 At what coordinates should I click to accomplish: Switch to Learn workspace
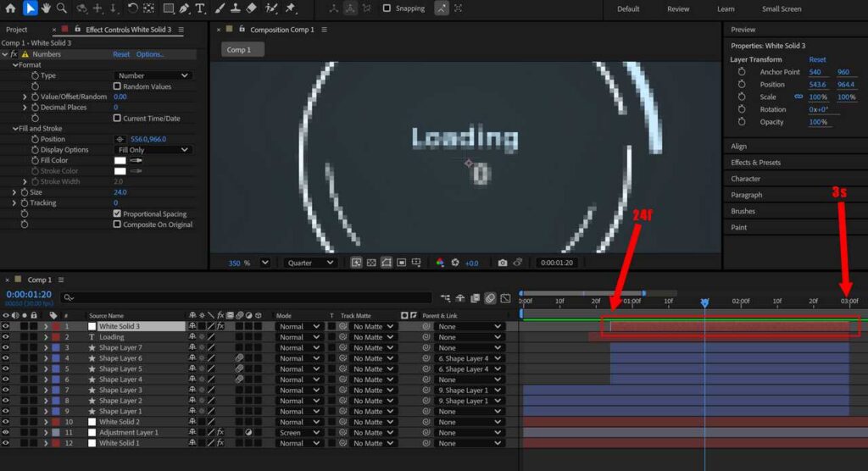point(726,8)
